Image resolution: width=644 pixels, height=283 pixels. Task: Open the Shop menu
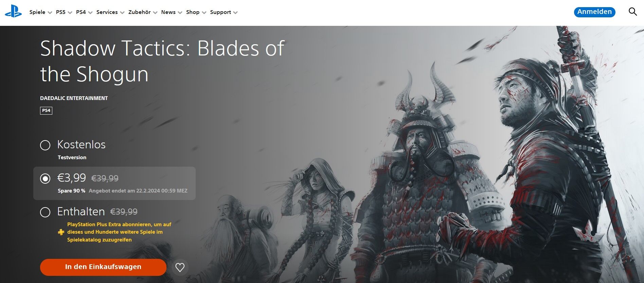point(196,12)
